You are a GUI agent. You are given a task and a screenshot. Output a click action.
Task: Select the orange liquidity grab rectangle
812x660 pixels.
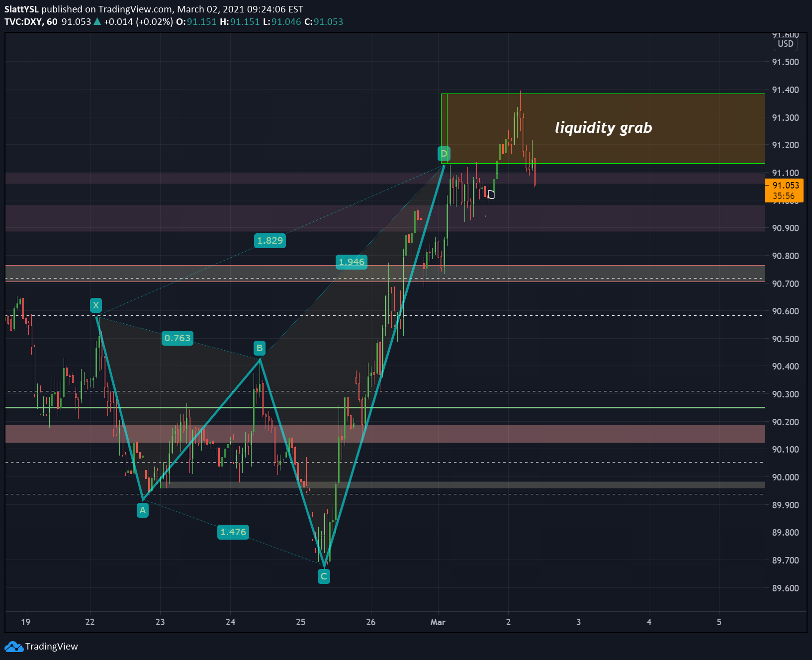[x=603, y=128]
